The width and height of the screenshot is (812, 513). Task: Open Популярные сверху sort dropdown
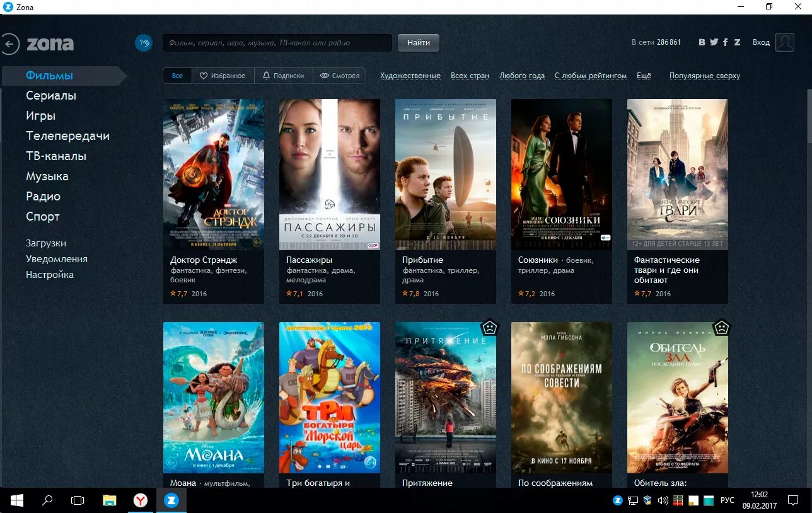(705, 76)
